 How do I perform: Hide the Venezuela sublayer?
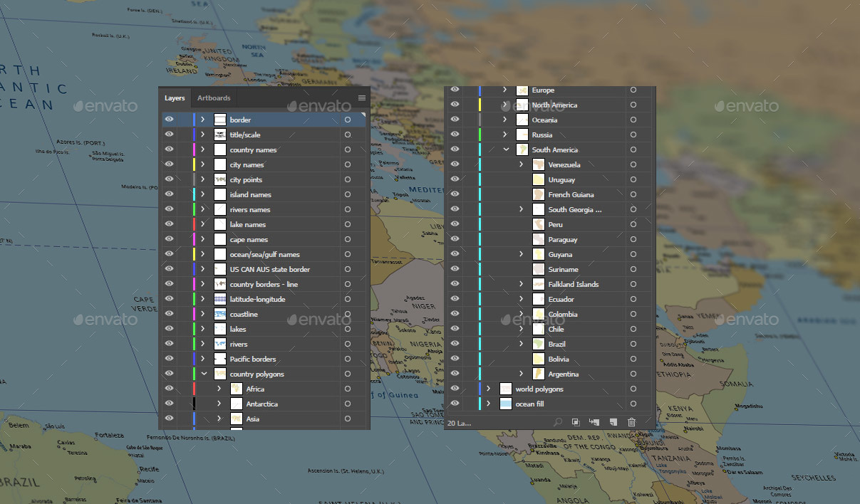454,164
